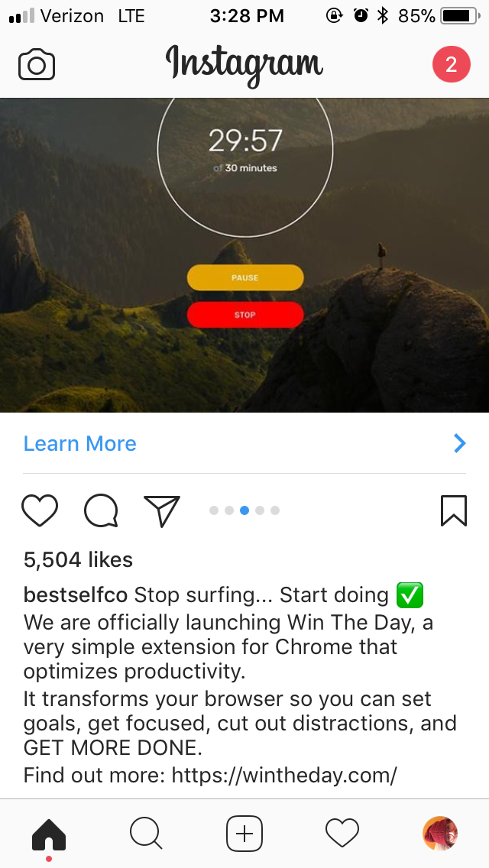
Task: Open your profile via avatar thumbnail
Action: pos(440,833)
